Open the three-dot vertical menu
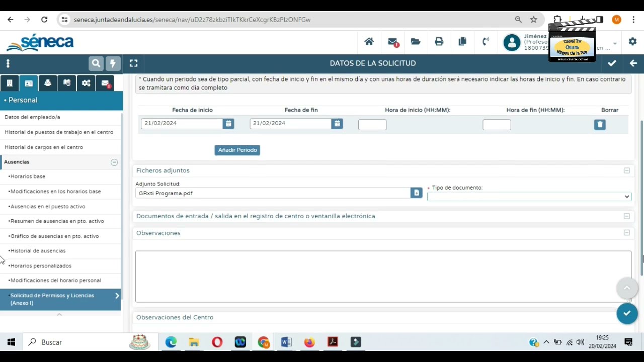Image resolution: width=644 pixels, height=362 pixels. tap(8, 63)
